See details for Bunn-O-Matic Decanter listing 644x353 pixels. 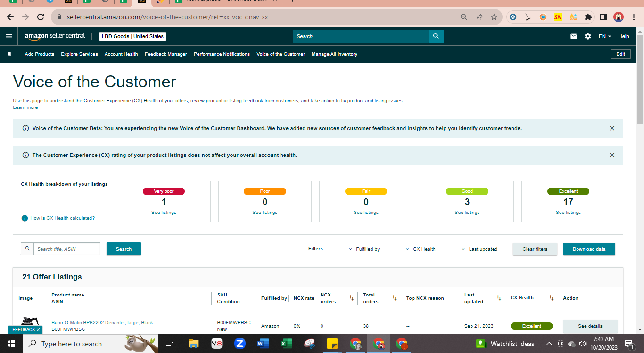pyautogui.click(x=590, y=326)
